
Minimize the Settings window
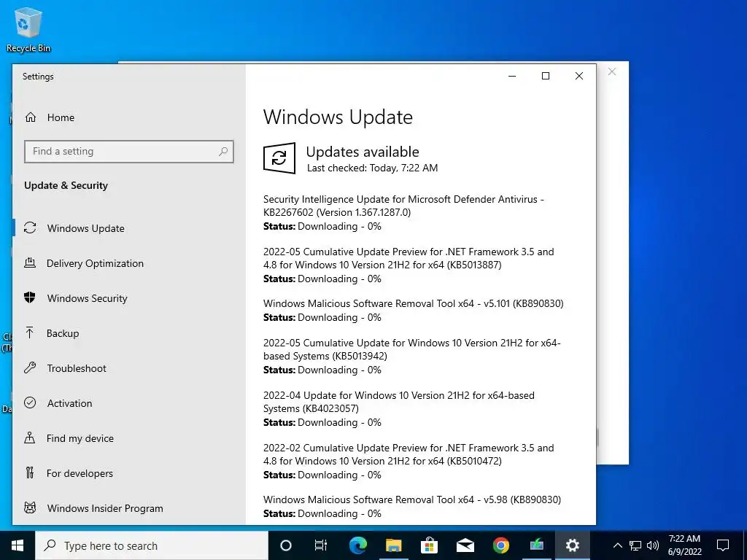tap(512, 76)
